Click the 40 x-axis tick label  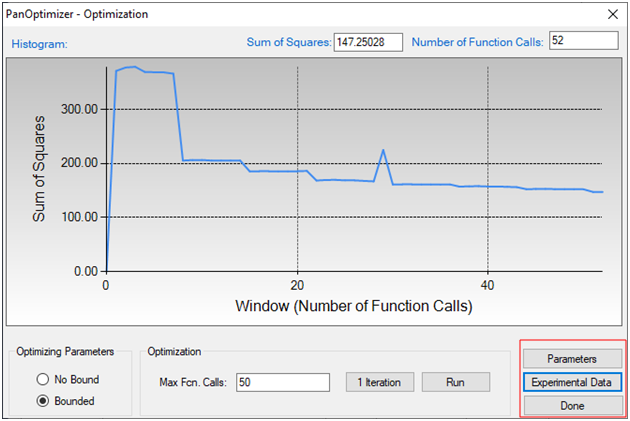488,284
